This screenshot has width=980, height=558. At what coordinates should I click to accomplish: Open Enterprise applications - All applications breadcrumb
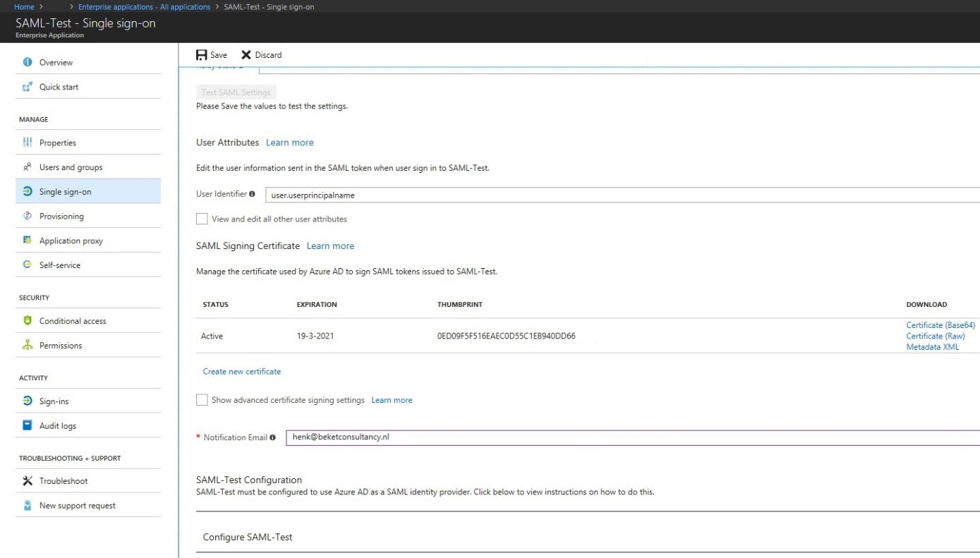144,7
